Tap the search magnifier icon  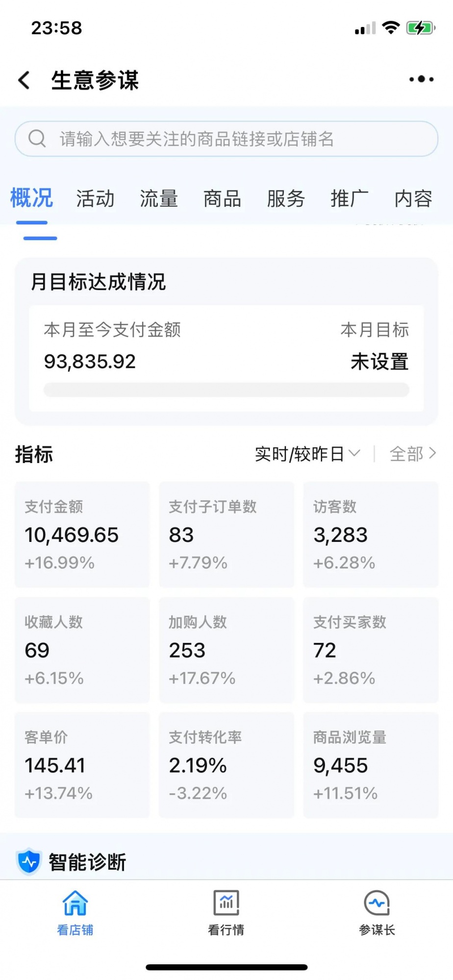pyautogui.click(x=37, y=139)
